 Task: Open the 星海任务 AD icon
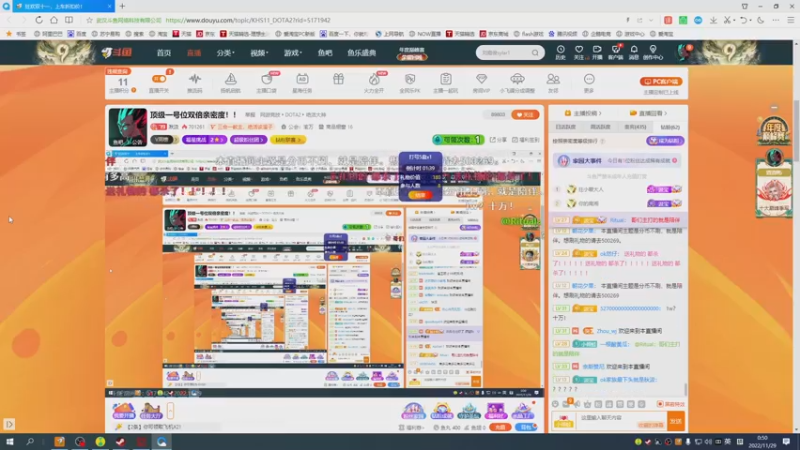point(302,83)
